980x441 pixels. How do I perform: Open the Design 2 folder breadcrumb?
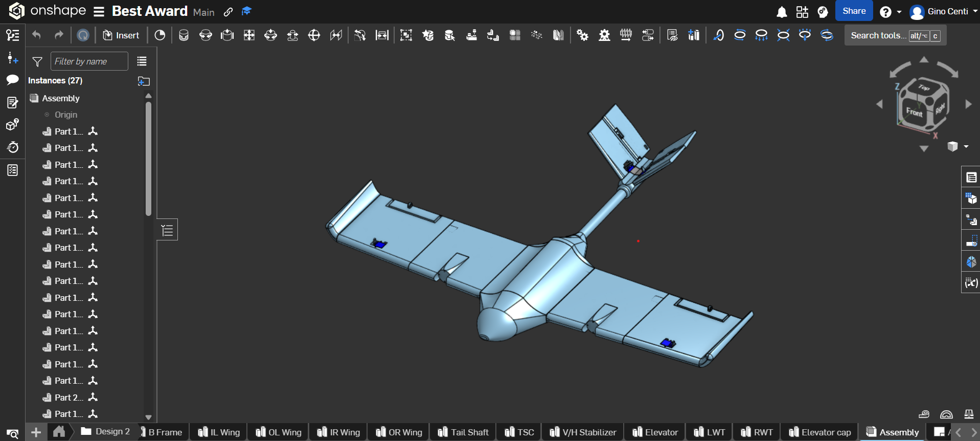click(x=106, y=432)
